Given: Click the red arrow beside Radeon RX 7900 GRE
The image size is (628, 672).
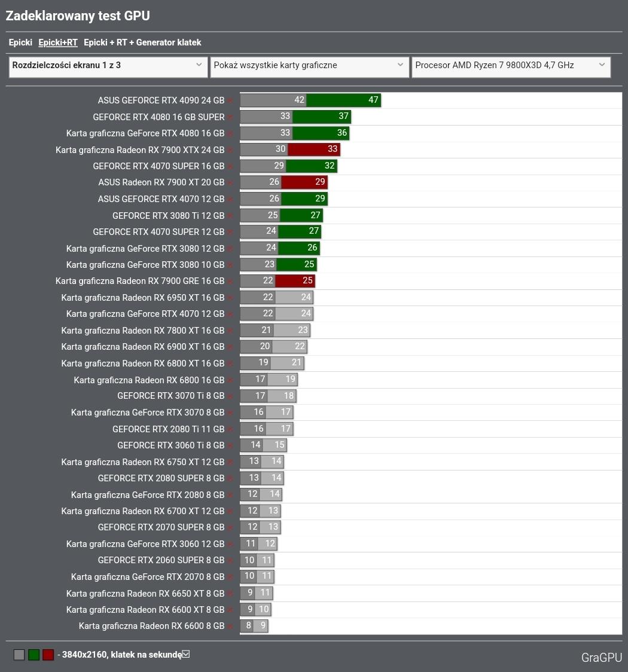Looking at the screenshot, I should tap(230, 282).
